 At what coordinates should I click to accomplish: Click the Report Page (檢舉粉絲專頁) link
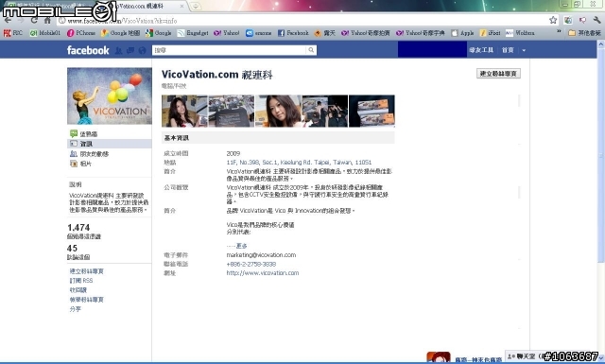click(86, 300)
